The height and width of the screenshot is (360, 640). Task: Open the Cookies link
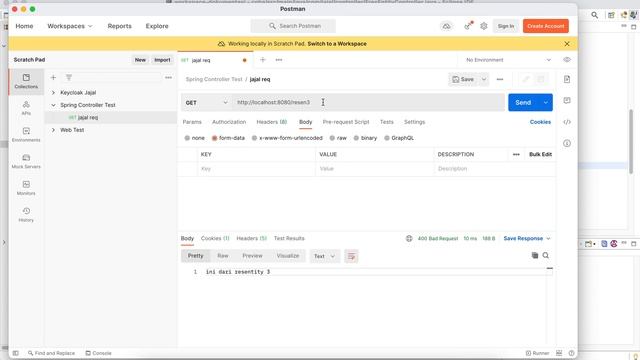(540, 122)
